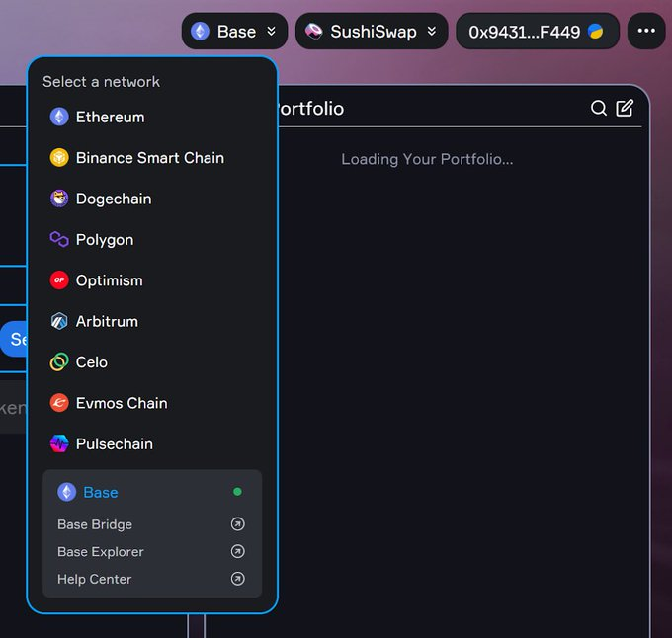Screen dimensions: 672x638
Task: Click the red Optimism OP icon
Action: coord(59,280)
